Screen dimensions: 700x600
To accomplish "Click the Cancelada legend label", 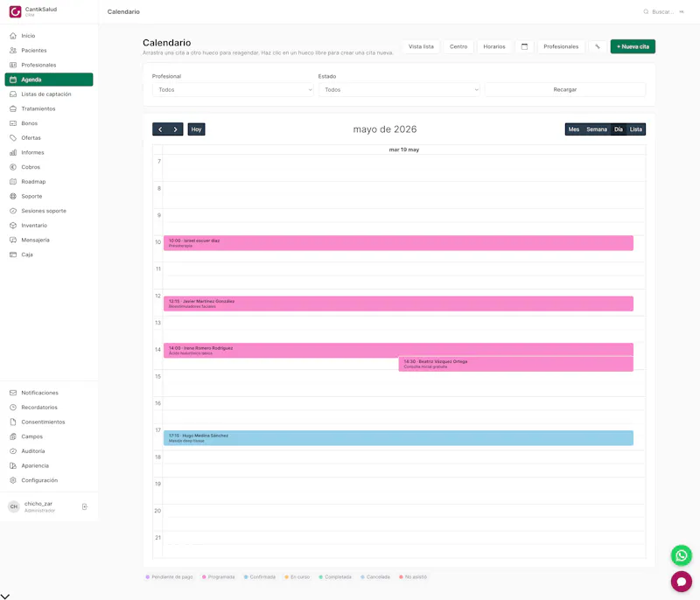I will 378,576.
